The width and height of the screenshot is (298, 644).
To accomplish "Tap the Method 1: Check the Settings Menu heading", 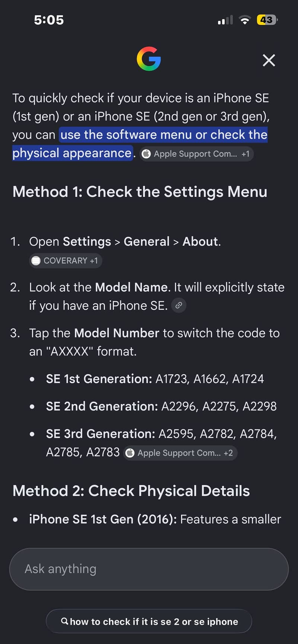I will pos(140,192).
